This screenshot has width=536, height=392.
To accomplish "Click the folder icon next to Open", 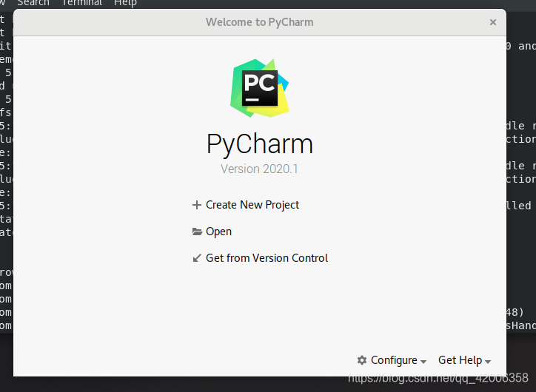I will coord(197,232).
